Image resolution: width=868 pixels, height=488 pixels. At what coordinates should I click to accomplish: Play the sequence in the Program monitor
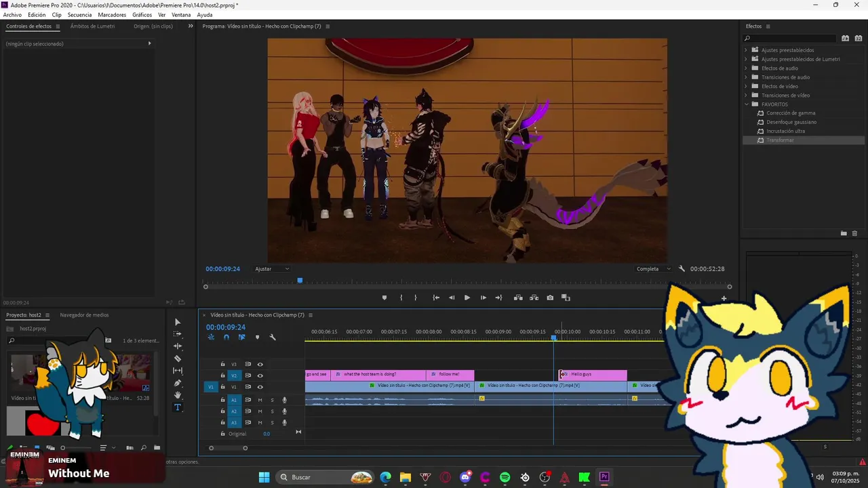467,298
